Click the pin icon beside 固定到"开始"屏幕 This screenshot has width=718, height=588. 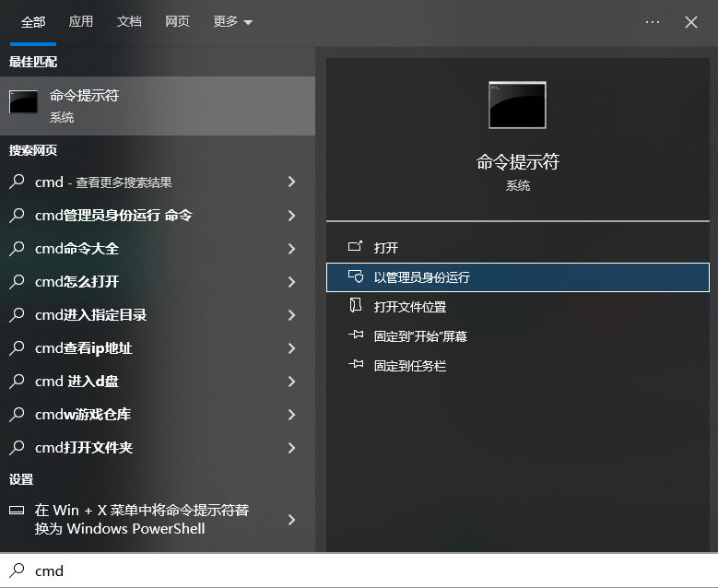click(x=356, y=335)
